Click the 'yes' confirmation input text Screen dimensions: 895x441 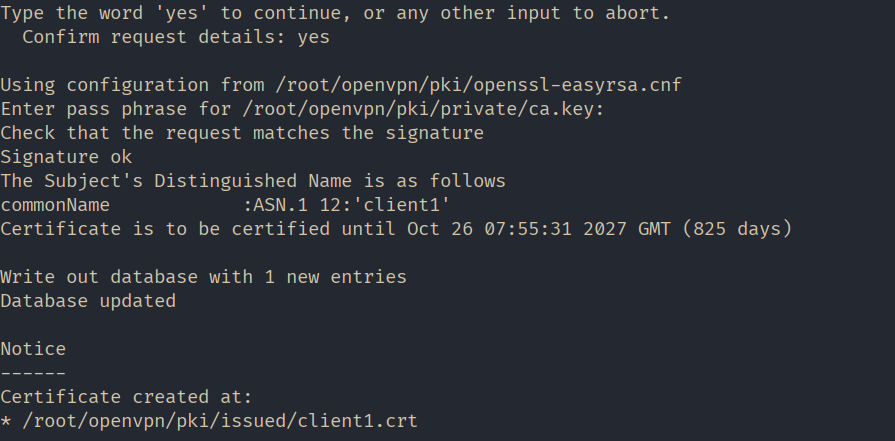point(313,38)
